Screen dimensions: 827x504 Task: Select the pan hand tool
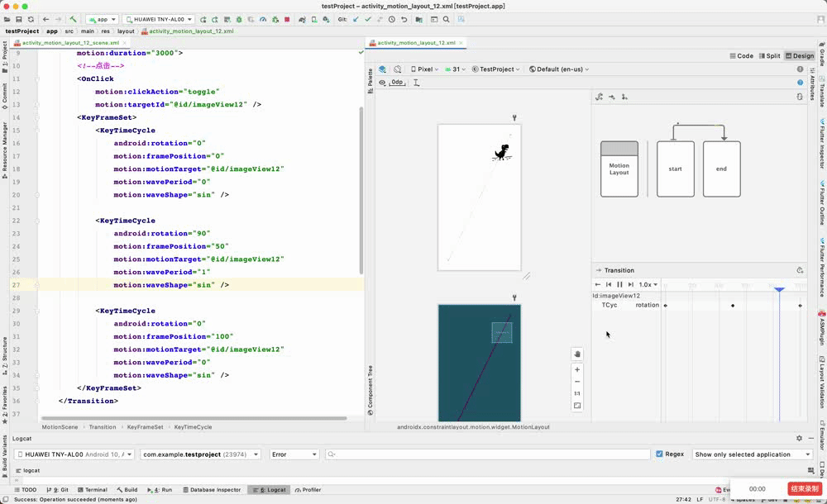(x=577, y=354)
